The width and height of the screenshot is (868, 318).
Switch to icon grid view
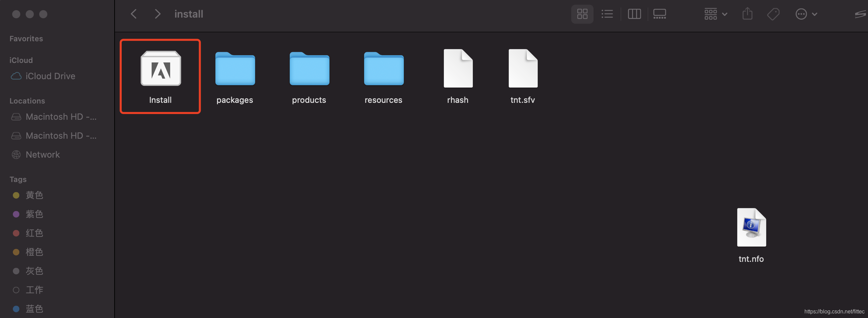tap(582, 14)
